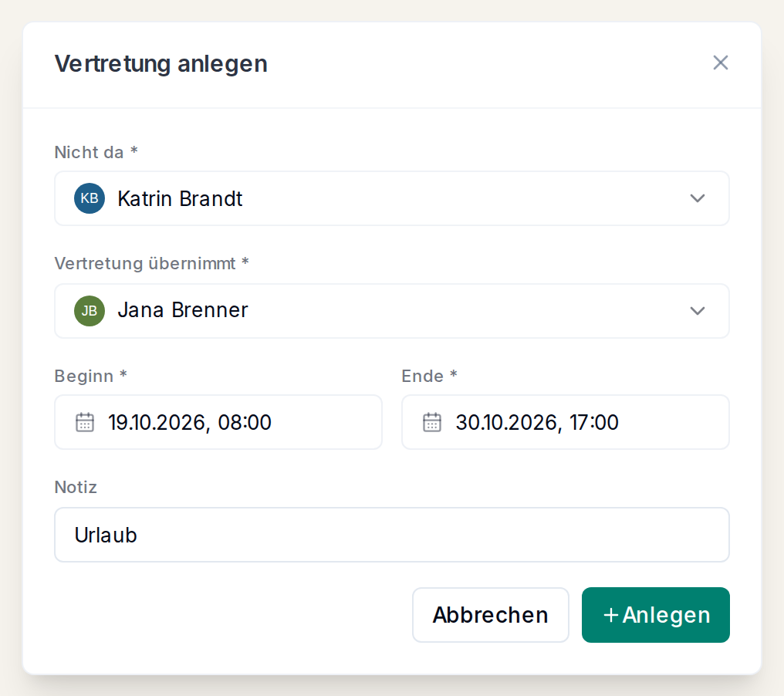
Task: Expand the Nicht da dropdown chevron
Action: (698, 198)
